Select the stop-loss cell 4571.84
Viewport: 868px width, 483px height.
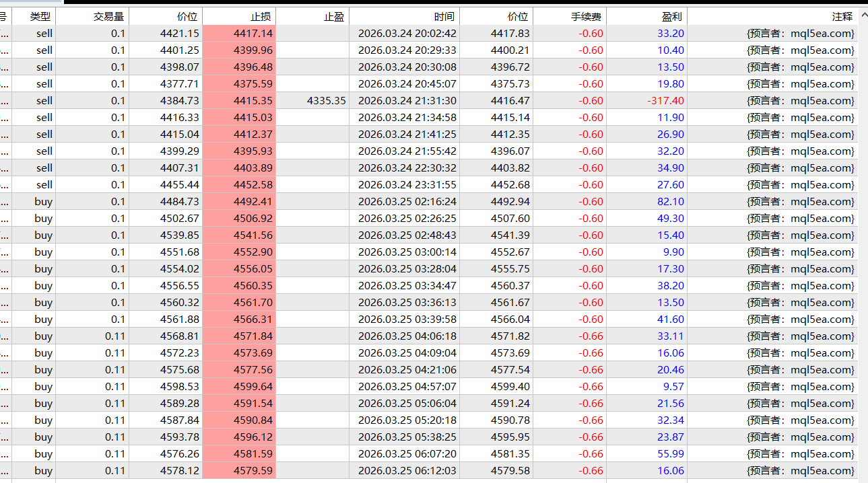click(253, 336)
